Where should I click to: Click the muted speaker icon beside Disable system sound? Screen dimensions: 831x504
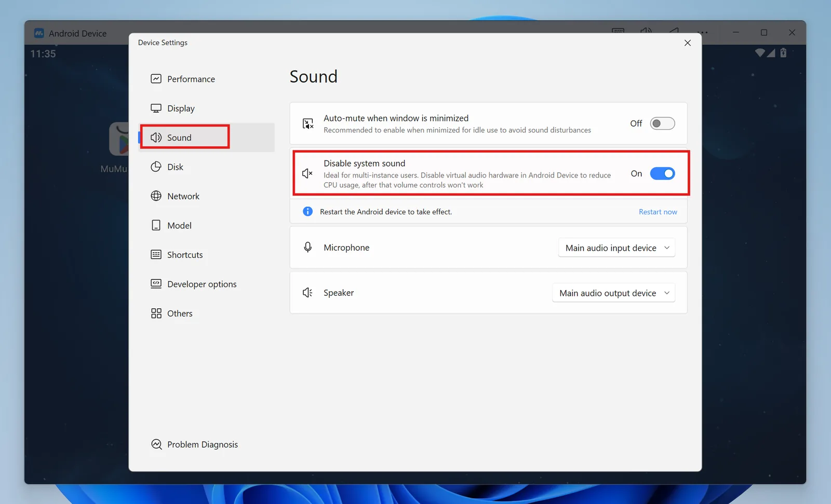pyautogui.click(x=307, y=173)
